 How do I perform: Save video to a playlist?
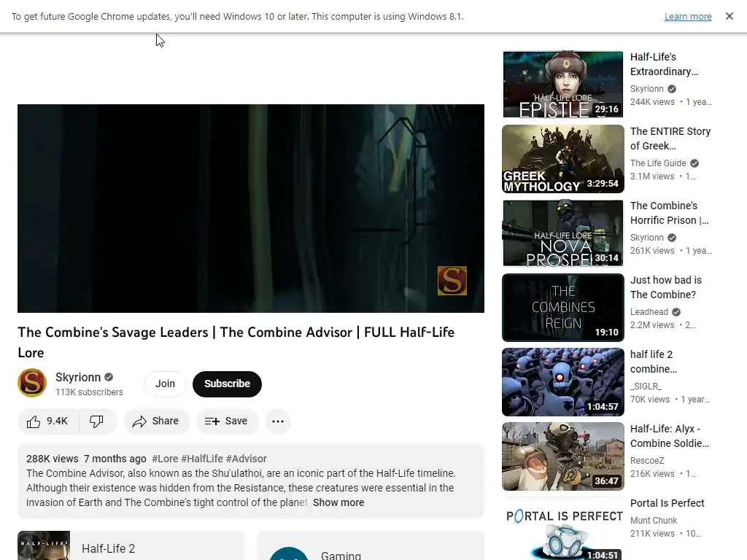227,421
